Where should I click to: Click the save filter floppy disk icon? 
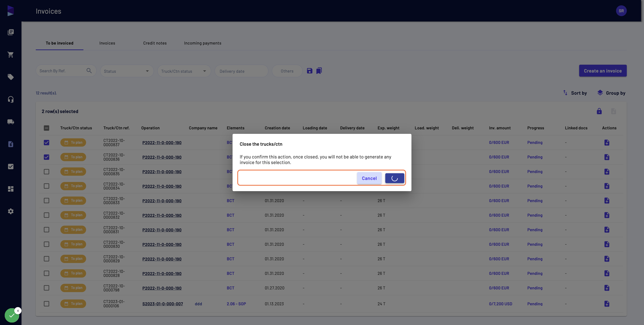tap(309, 71)
